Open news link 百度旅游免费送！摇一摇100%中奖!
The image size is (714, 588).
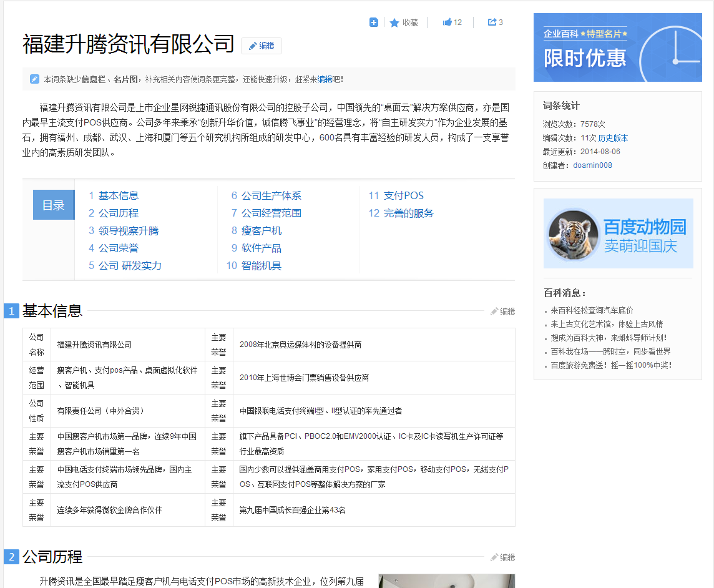(x=611, y=365)
